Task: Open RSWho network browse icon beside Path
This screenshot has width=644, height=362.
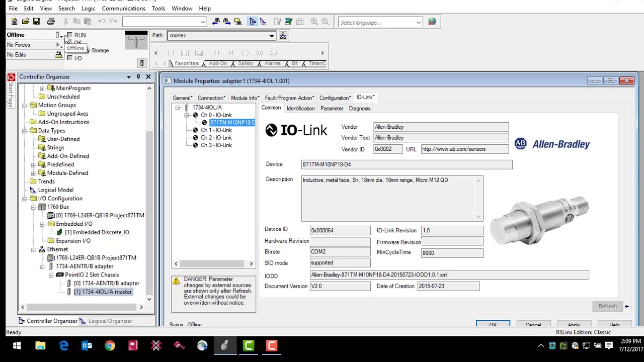Action: [x=283, y=35]
